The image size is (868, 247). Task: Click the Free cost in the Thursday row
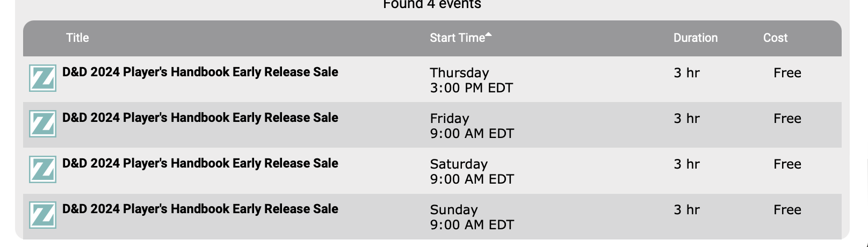click(x=787, y=73)
